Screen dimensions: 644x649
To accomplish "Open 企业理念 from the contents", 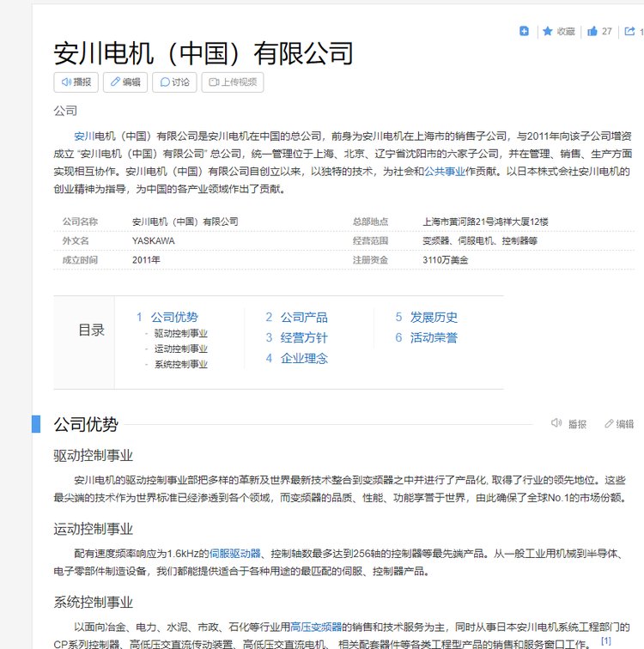I will click(x=303, y=358).
